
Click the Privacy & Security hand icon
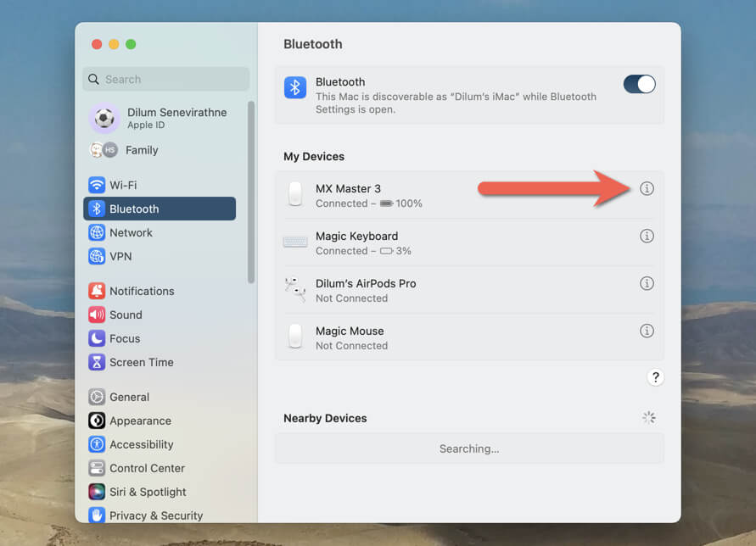tap(97, 515)
